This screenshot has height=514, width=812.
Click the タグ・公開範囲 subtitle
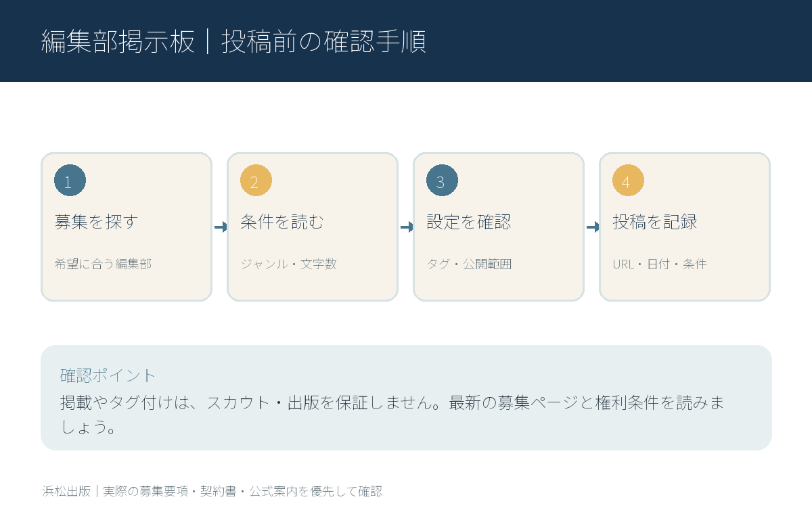pyautogui.click(x=469, y=264)
